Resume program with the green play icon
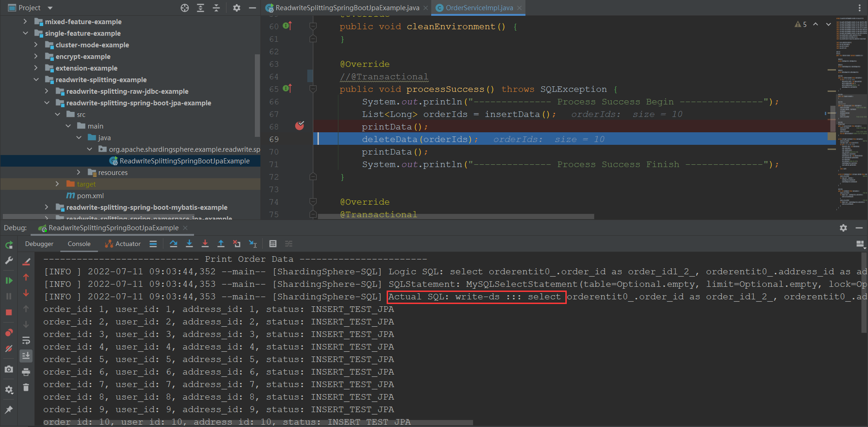This screenshot has height=427, width=868. pyautogui.click(x=8, y=279)
